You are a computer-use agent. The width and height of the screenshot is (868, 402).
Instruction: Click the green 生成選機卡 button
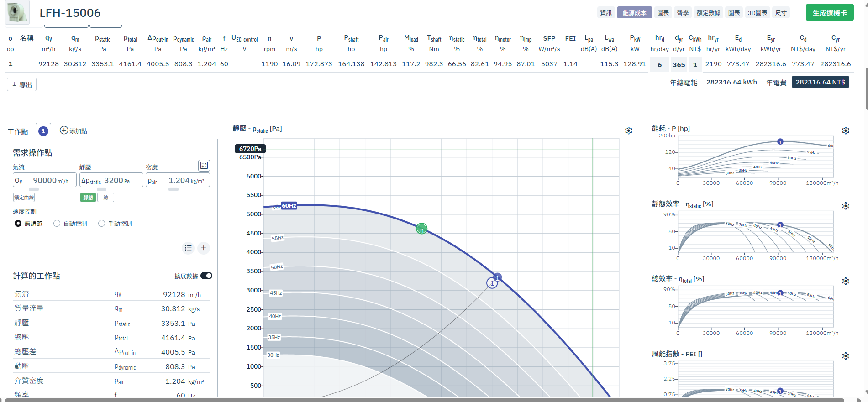pyautogui.click(x=830, y=13)
